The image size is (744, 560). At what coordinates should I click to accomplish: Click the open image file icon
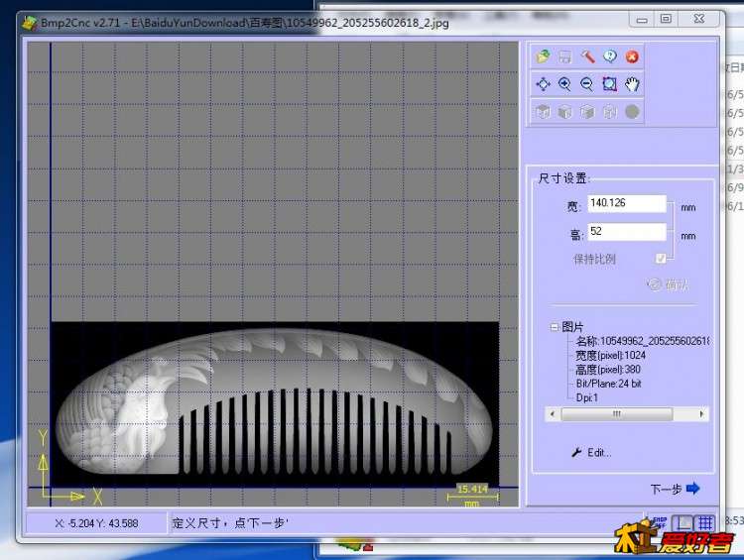(x=543, y=57)
